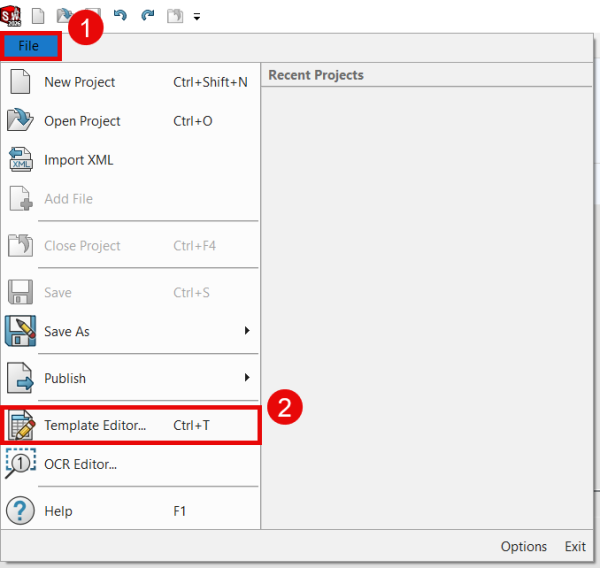Redo using the quick access toolbar arrow

click(x=147, y=16)
